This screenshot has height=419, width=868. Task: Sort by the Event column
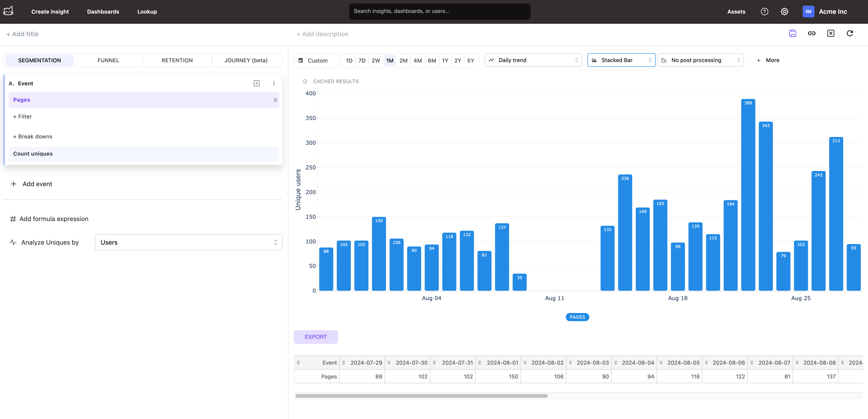298,363
